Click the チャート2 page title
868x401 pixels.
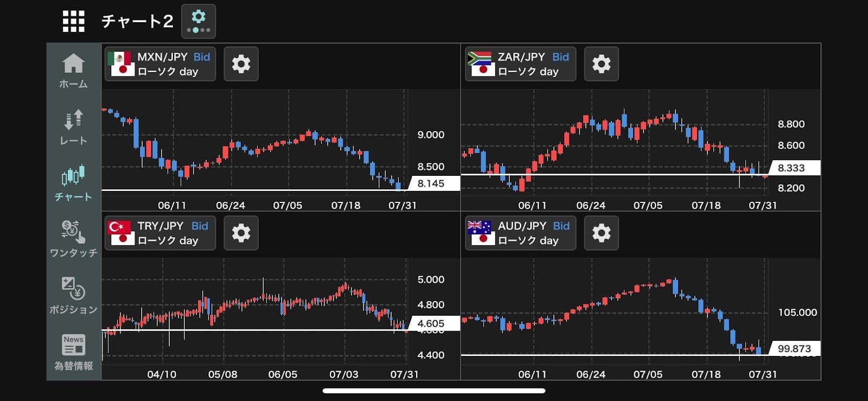(x=137, y=21)
